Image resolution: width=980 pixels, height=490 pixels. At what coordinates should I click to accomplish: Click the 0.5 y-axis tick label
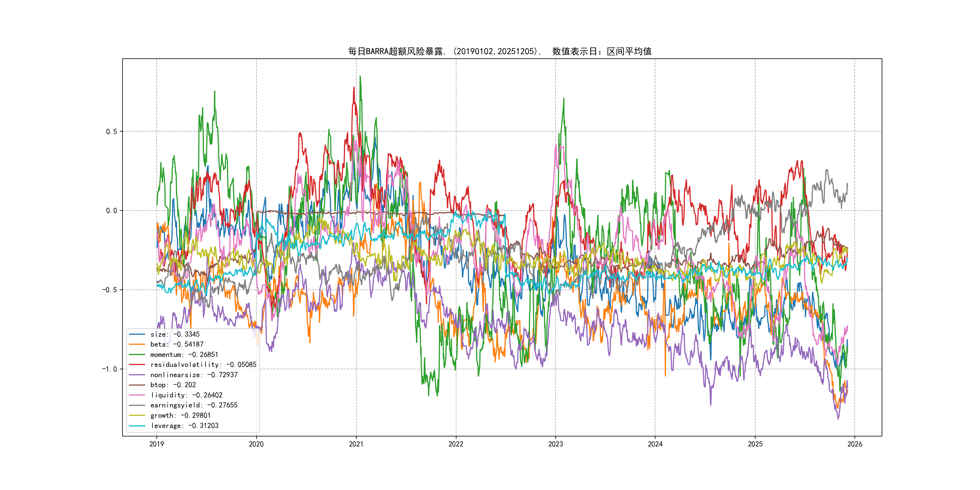pyautogui.click(x=111, y=132)
